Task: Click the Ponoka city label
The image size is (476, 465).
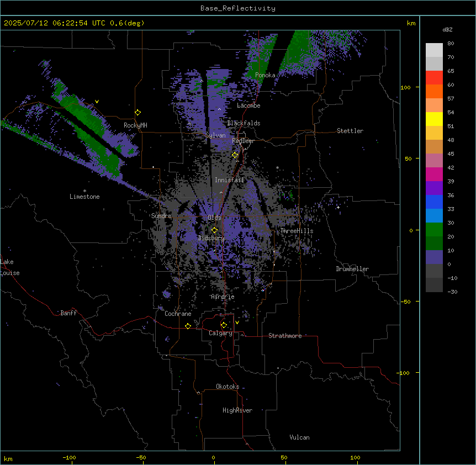Action: (x=265, y=75)
